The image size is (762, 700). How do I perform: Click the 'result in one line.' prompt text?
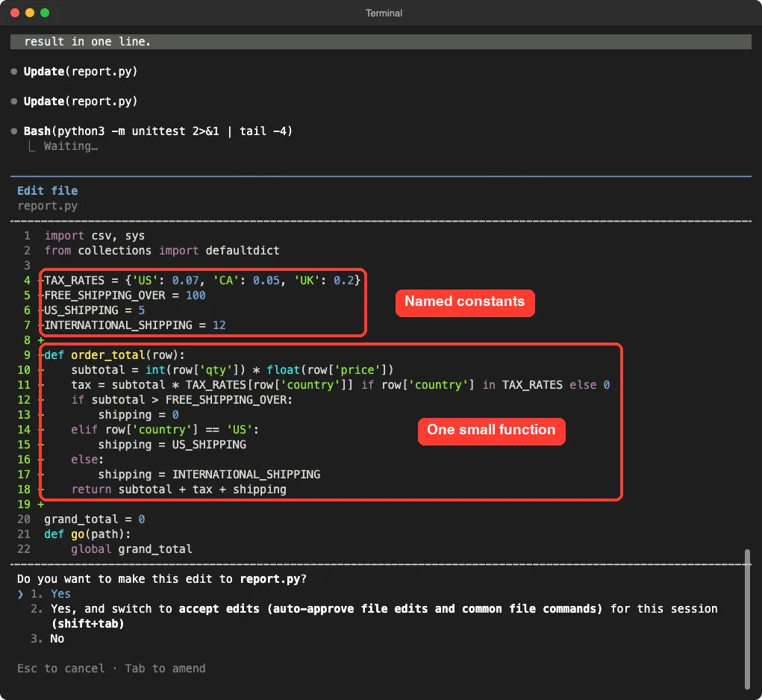tap(87, 41)
